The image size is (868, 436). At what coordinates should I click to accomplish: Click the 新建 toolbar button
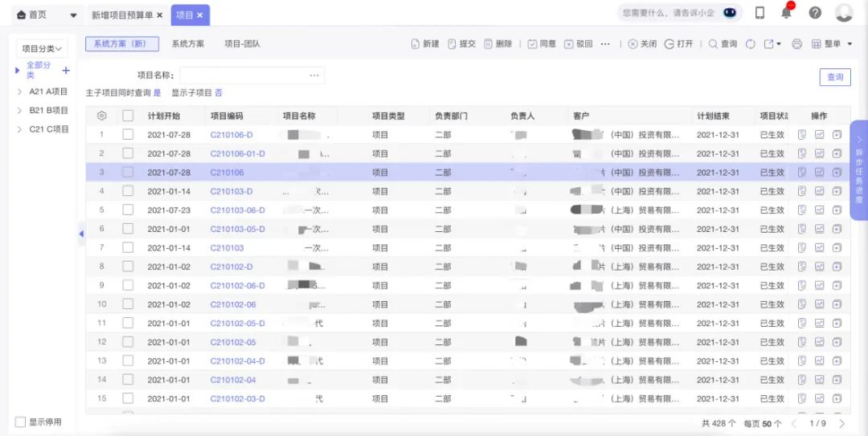425,44
